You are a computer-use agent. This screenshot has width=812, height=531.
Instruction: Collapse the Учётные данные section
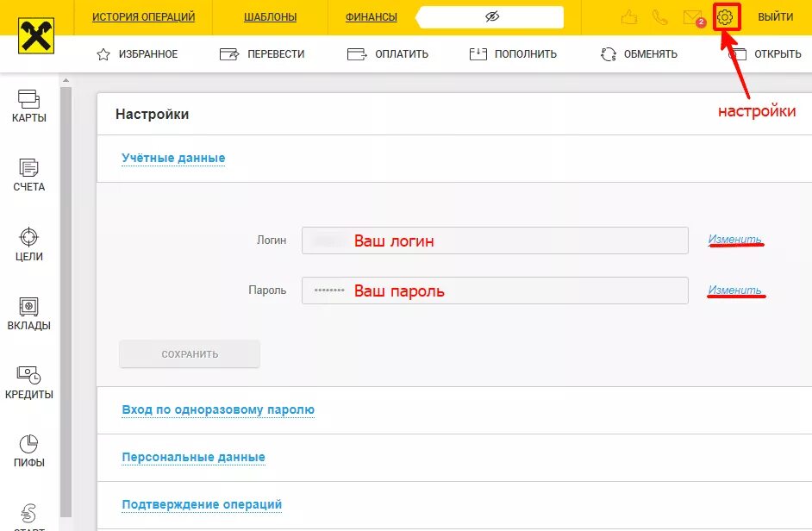tap(173, 158)
